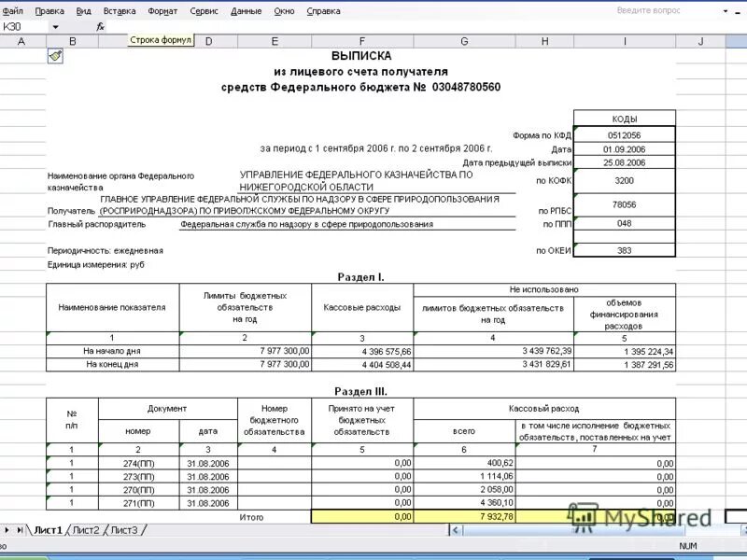This screenshot has width=747, height=560.
Task: Select the 1 114,06 cash expense cell
Action: [464, 476]
